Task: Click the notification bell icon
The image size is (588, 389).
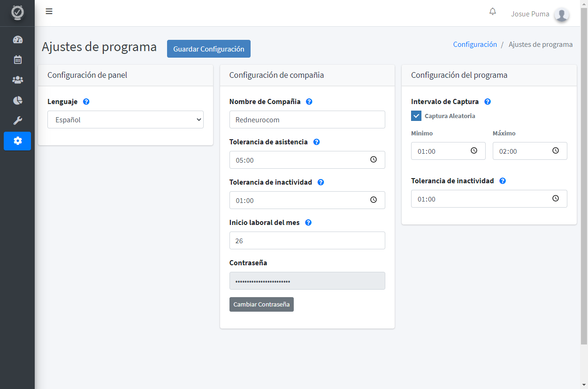Action: point(493,12)
